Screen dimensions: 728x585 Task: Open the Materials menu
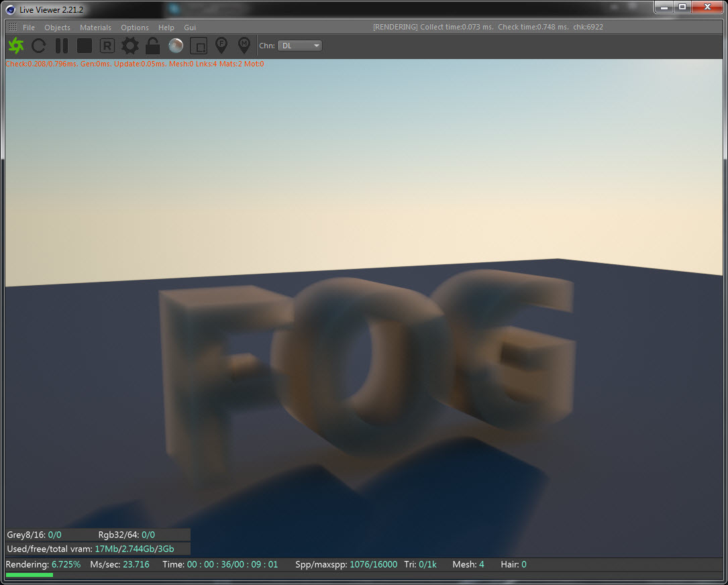coord(95,28)
